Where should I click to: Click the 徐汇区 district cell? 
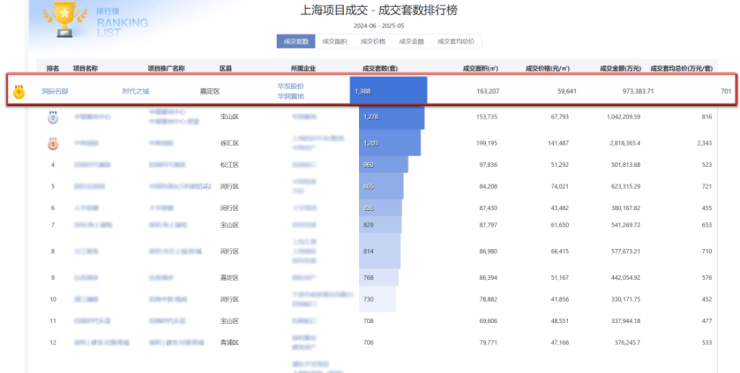(229, 144)
